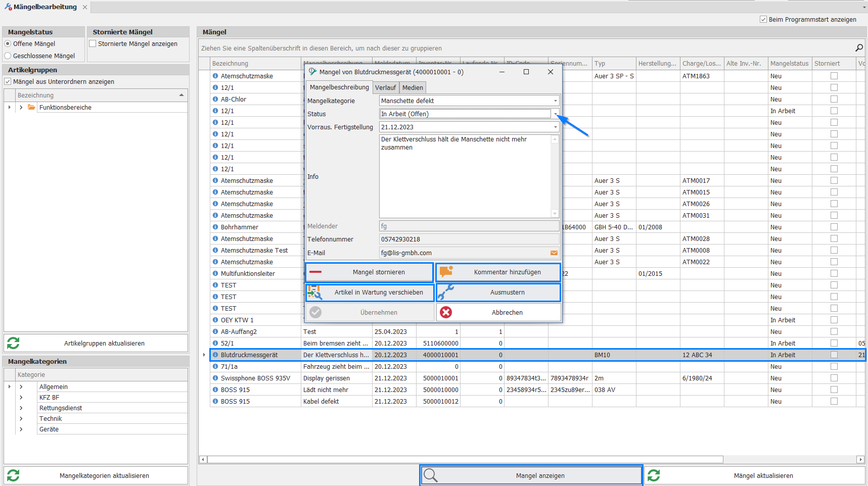The height and width of the screenshot is (486, 868).
Task: Click the horizontal scrollbar of the Mängel table
Action: (x=465, y=460)
